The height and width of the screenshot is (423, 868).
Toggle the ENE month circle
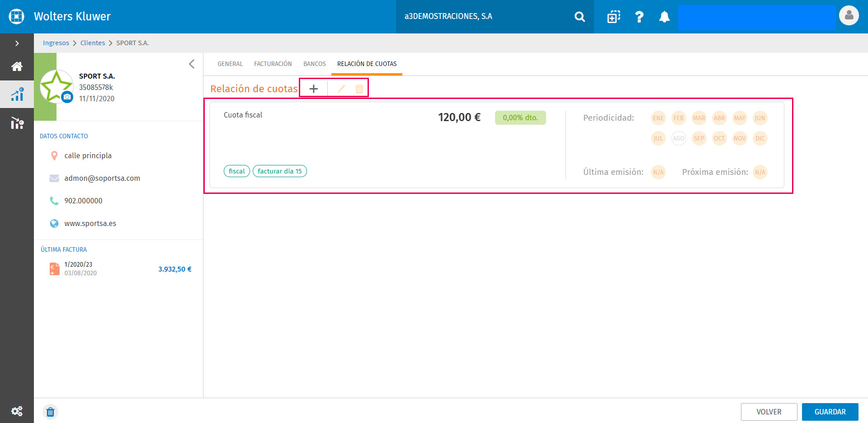click(658, 118)
